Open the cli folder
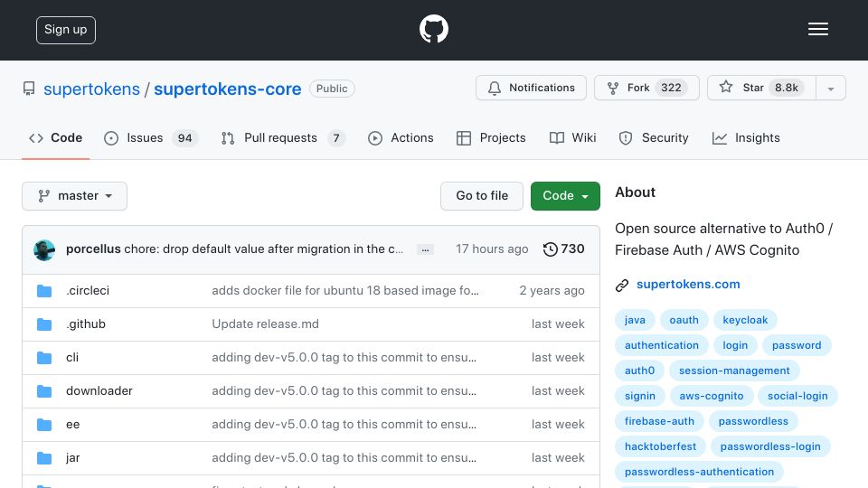Image resolution: width=868 pixels, height=488 pixels. click(72, 358)
